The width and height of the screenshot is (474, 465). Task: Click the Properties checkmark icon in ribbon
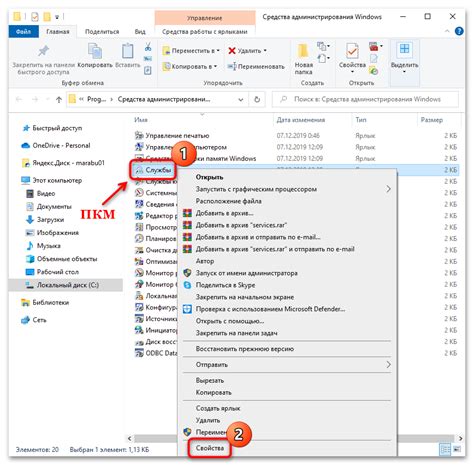(352, 51)
